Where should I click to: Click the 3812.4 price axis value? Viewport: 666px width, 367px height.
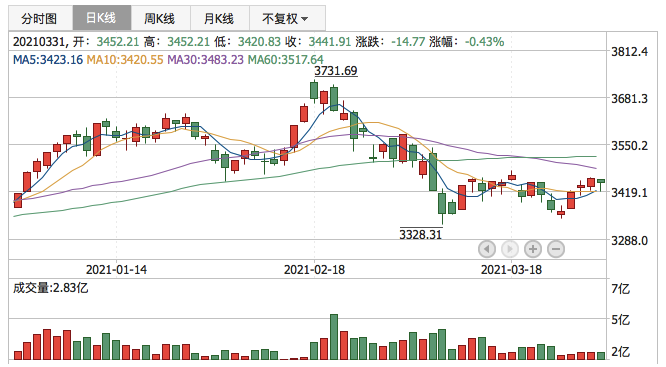[x=629, y=52]
